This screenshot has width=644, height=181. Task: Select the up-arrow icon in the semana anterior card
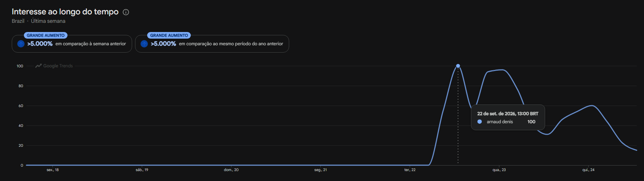click(21, 44)
